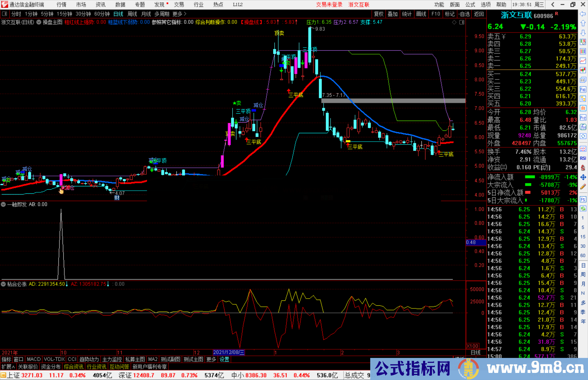
Task: Click the four-way move arrows icon
Action: [x=583, y=177]
